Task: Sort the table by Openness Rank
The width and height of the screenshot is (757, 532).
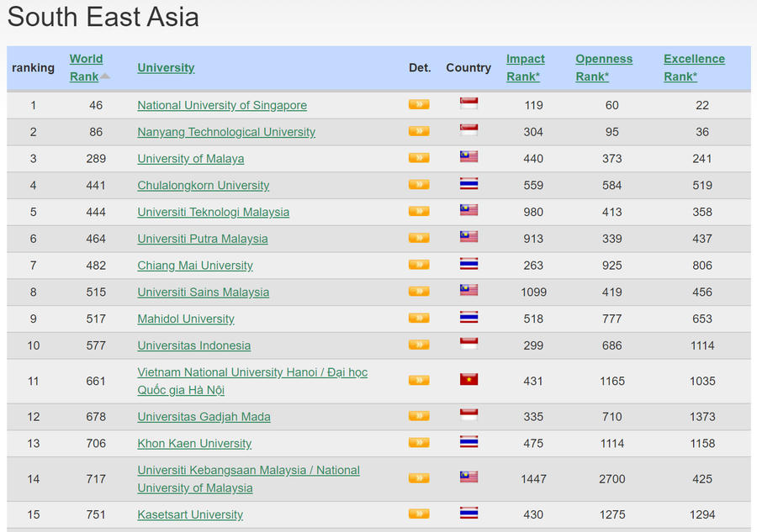Action: pos(604,67)
